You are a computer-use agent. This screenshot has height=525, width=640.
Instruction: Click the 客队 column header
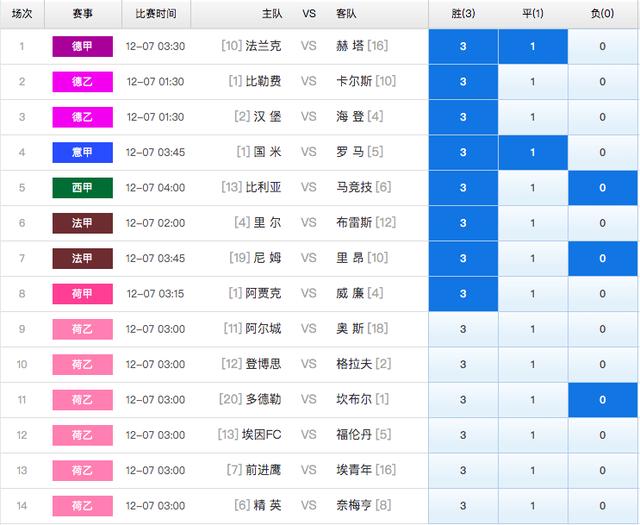[346, 14]
